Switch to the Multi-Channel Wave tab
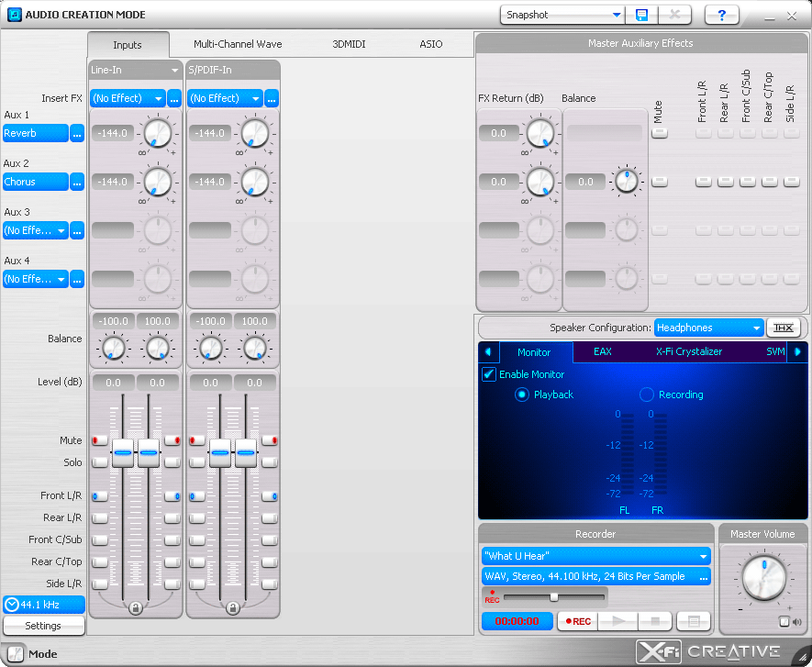Screen dimensions: 812x667 pos(238,44)
